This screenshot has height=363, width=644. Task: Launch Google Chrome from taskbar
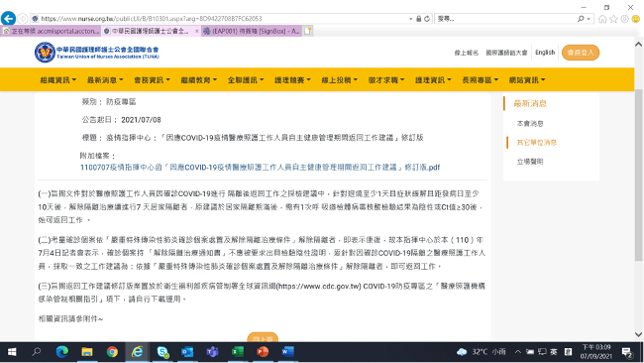[112, 352]
